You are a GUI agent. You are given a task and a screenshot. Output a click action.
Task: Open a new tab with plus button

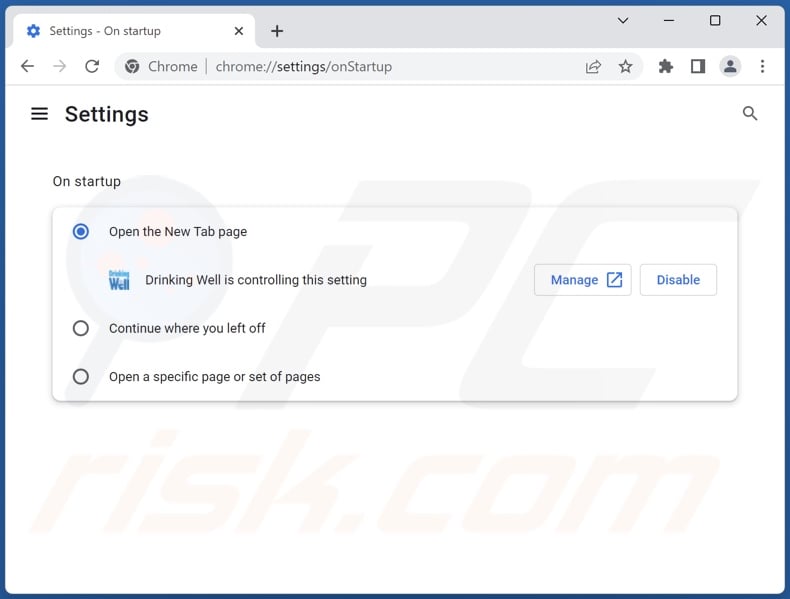coord(277,31)
